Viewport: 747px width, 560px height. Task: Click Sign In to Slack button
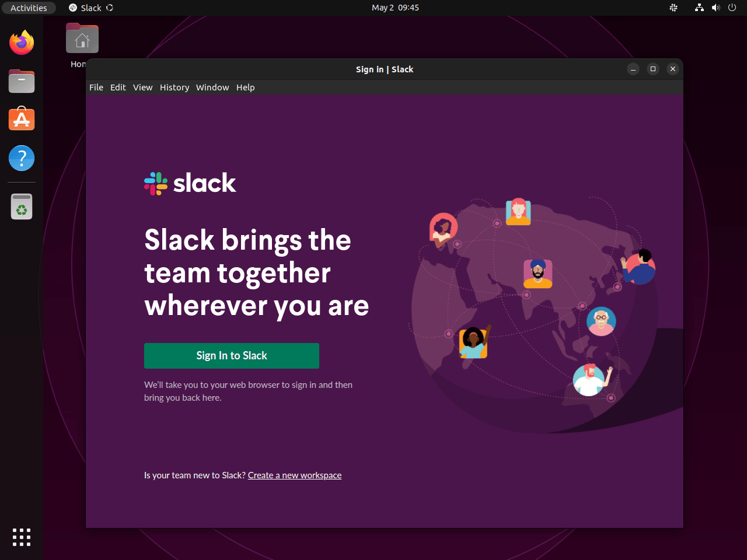pos(232,356)
